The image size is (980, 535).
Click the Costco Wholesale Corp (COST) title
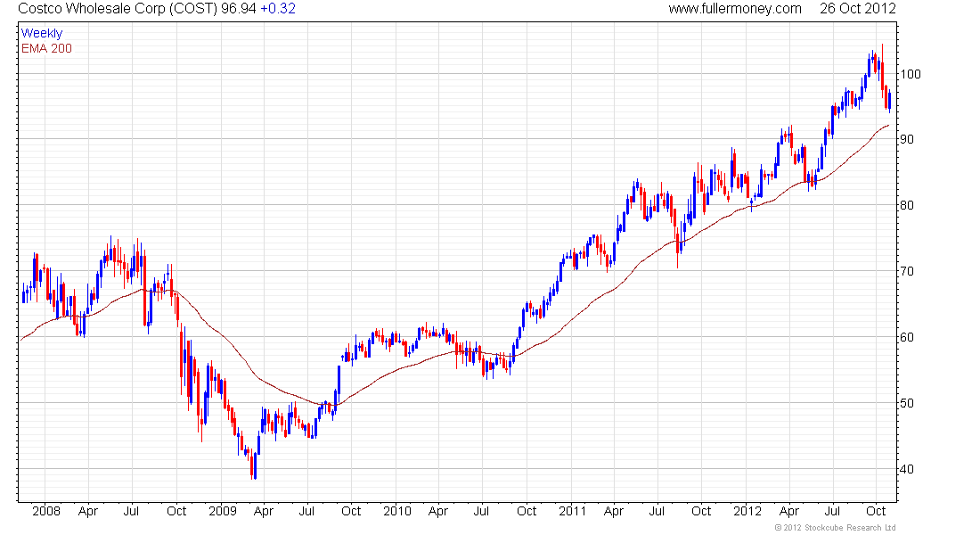118,9
